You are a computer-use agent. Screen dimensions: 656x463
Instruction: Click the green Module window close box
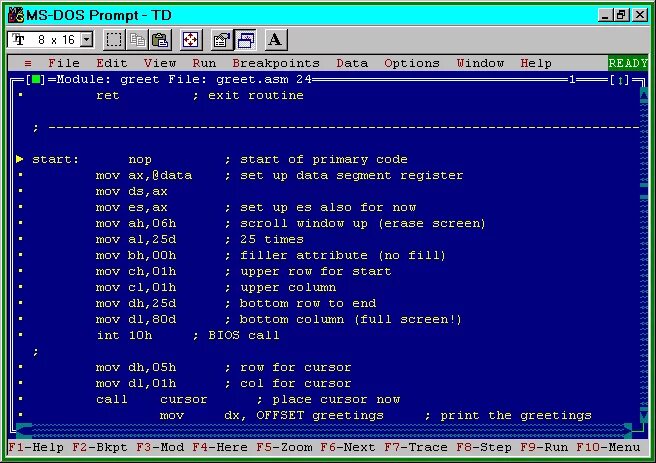[36, 79]
